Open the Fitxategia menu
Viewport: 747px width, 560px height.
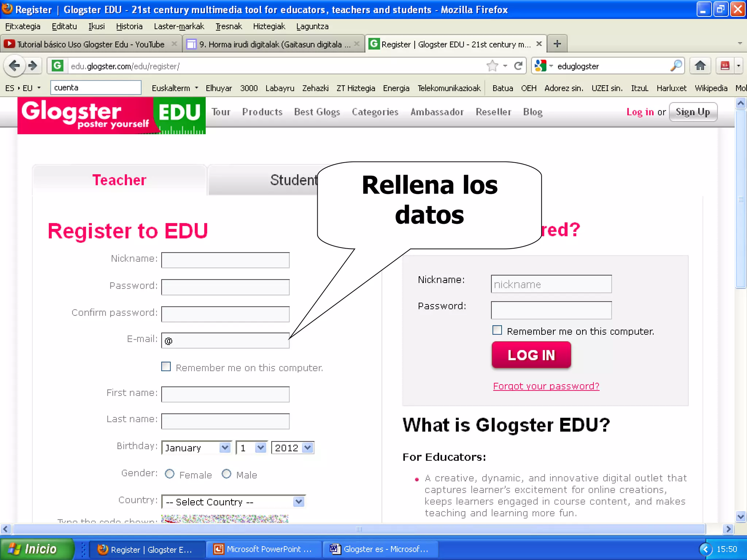(23, 26)
